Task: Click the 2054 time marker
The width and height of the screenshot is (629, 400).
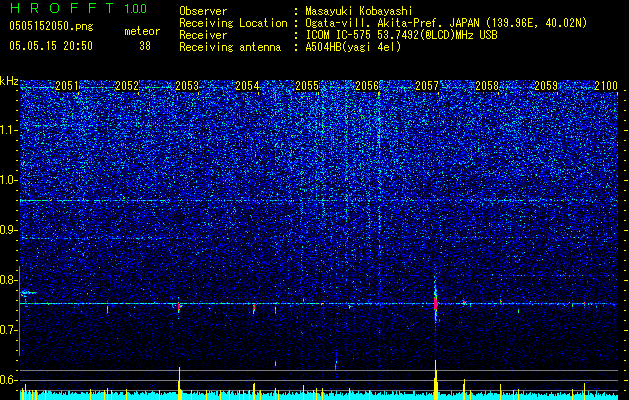Action: [x=247, y=86]
